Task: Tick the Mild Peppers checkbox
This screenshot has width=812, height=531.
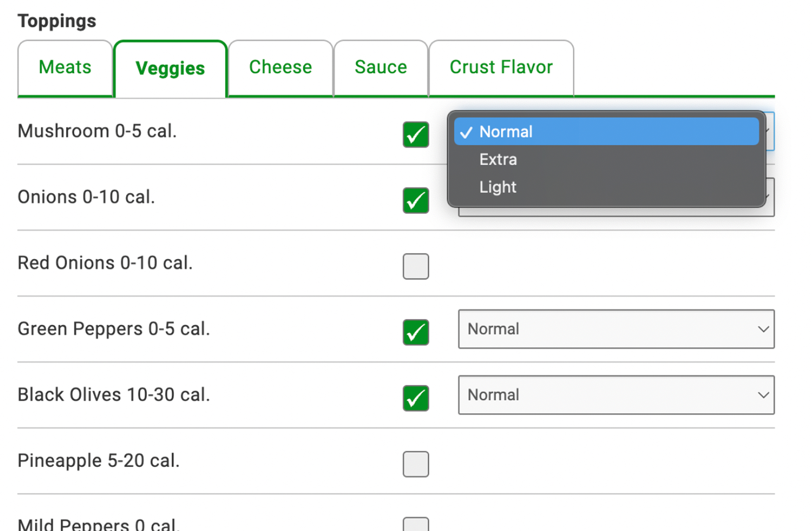Action: click(415, 525)
